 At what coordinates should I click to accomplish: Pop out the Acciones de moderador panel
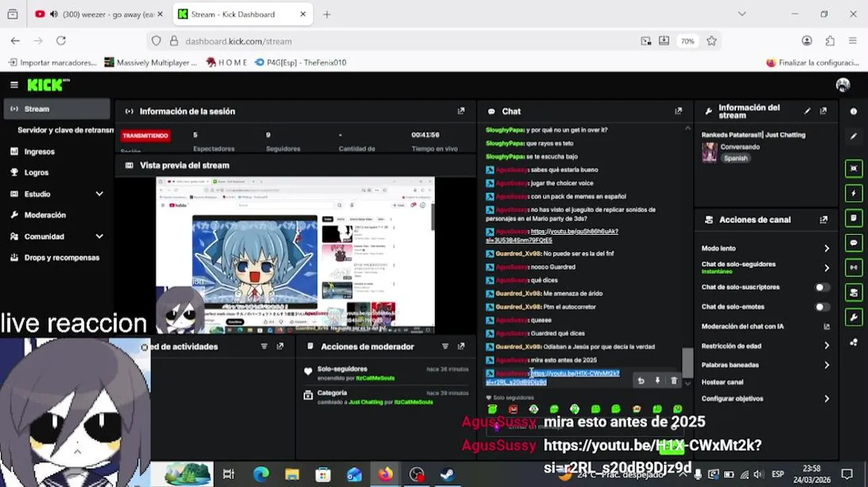coord(461,346)
